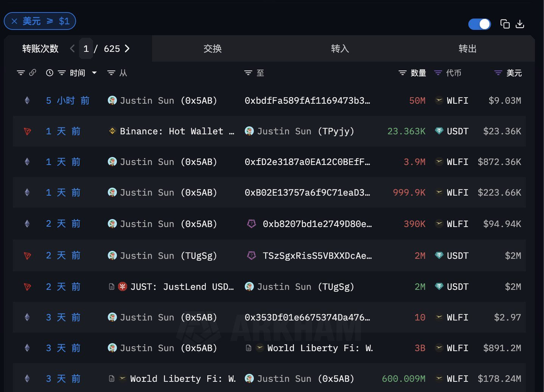Download the transfer list with download icon
The width and height of the screenshot is (544, 392).
coord(520,24)
